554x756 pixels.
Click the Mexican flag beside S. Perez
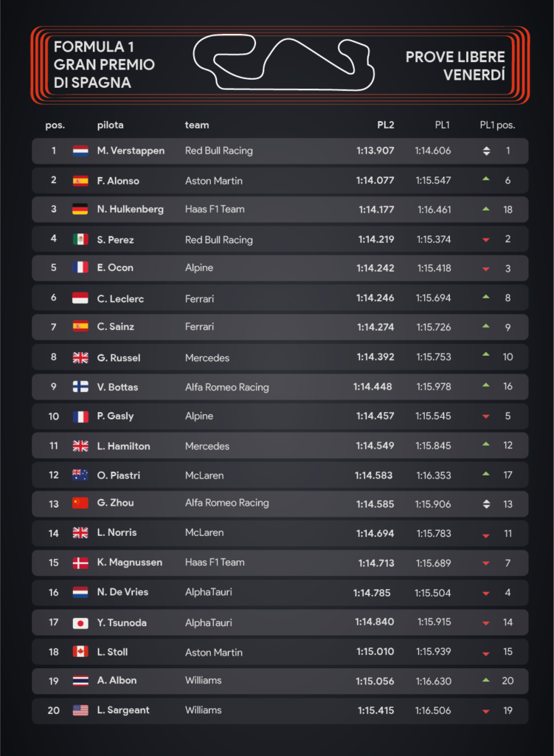click(80, 239)
